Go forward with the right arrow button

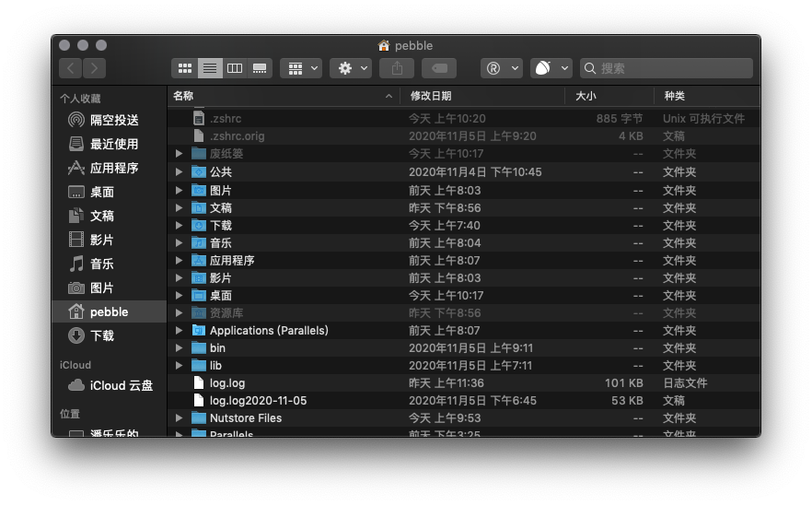(94, 68)
